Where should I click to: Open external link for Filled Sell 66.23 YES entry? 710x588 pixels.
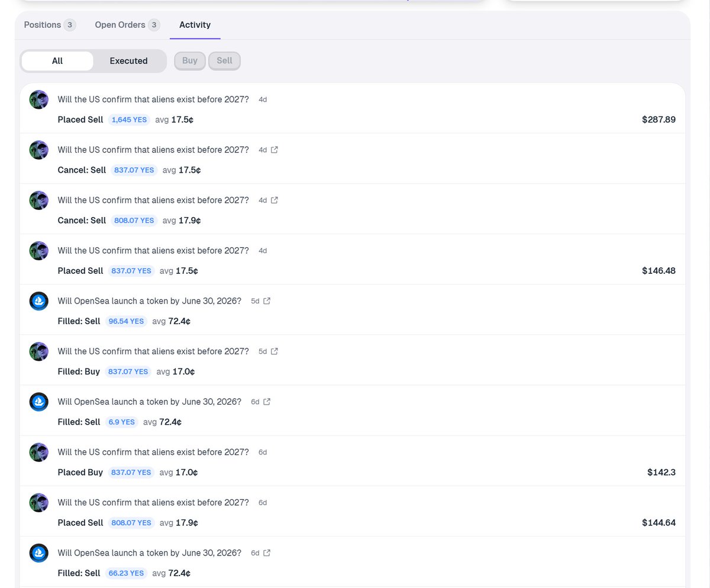coord(267,553)
